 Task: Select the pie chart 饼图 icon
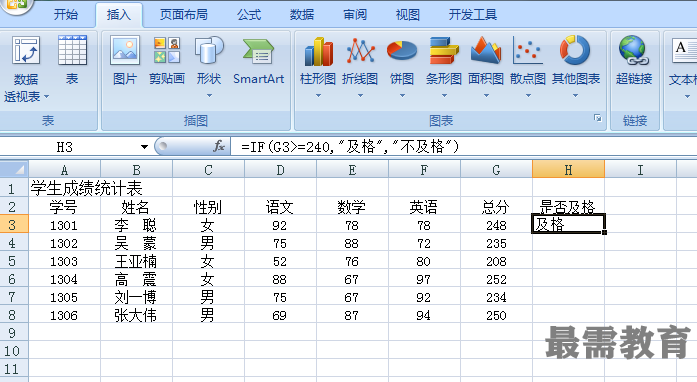(402, 51)
